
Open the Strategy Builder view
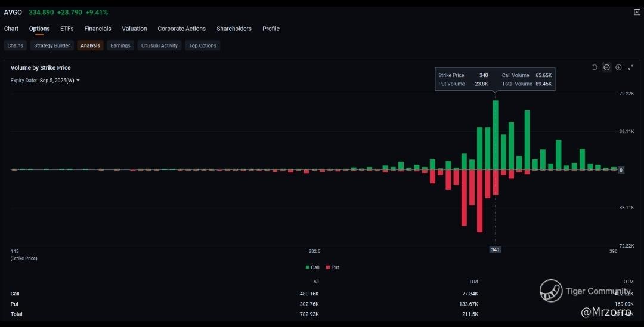point(52,45)
